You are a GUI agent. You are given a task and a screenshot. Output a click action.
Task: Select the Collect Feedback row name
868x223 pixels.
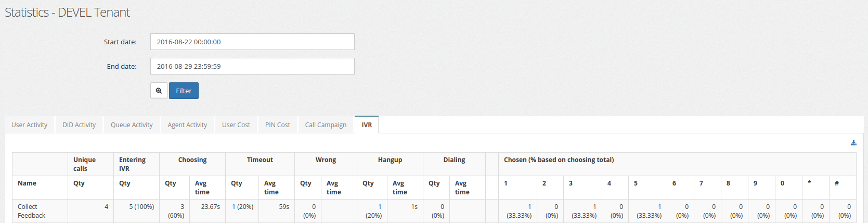click(31, 211)
